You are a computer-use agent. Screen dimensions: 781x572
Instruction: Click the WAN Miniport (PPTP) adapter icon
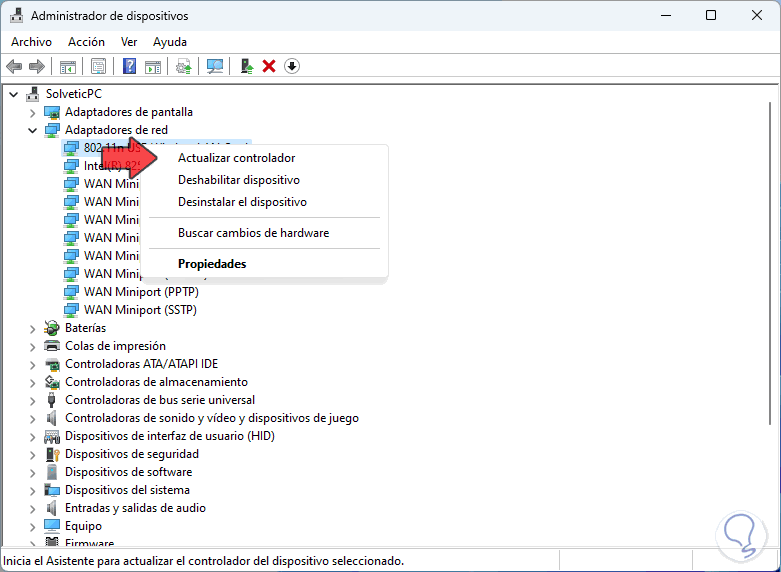pos(71,291)
